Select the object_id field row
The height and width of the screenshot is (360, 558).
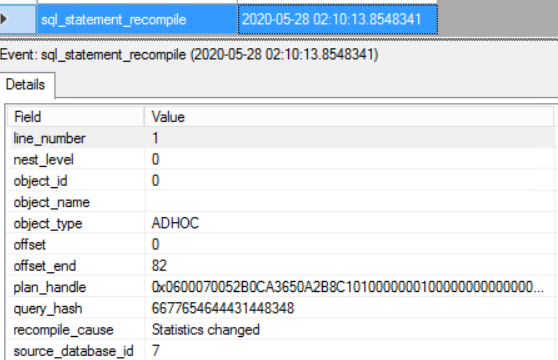point(281,180)
